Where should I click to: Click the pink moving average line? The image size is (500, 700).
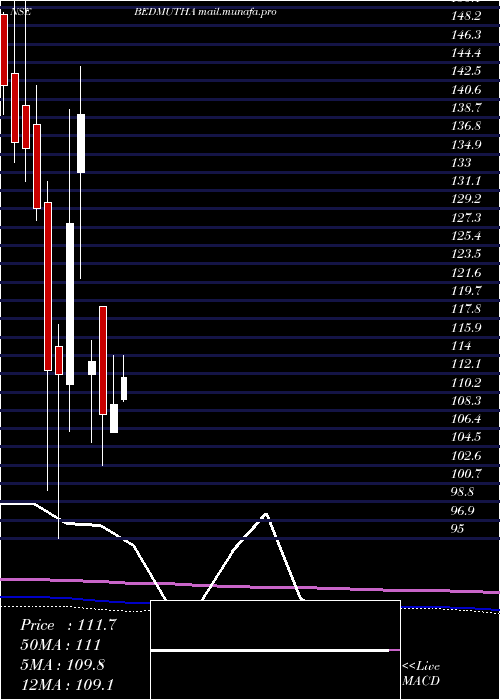pos(250,586)
